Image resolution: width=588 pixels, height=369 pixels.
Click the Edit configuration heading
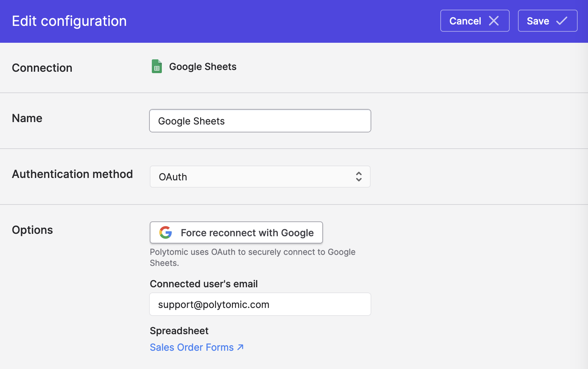(x=69, y=21)
